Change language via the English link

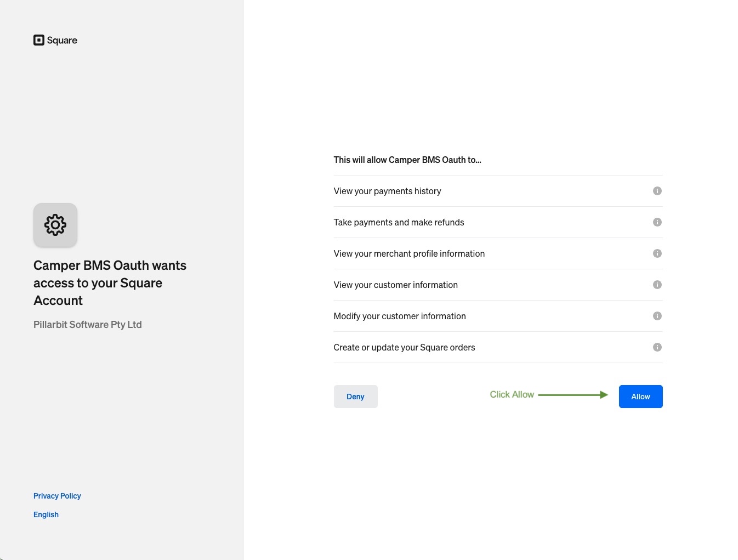pos(46,514)
